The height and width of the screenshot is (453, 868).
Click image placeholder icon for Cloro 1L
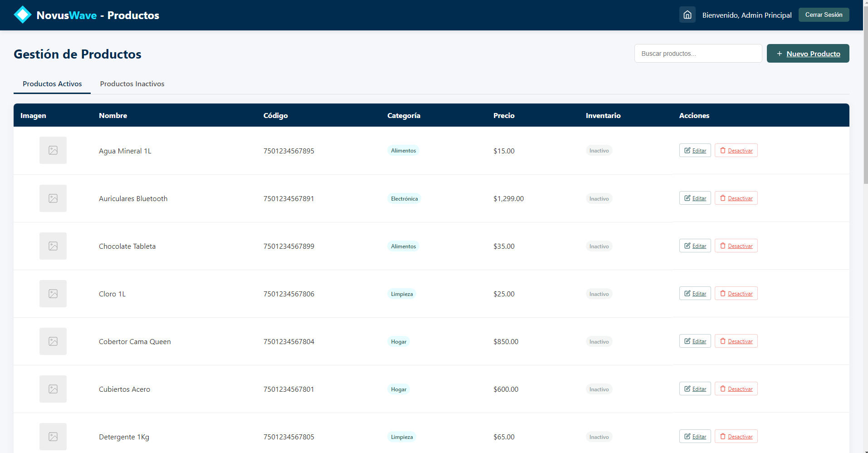pos(53,294)
